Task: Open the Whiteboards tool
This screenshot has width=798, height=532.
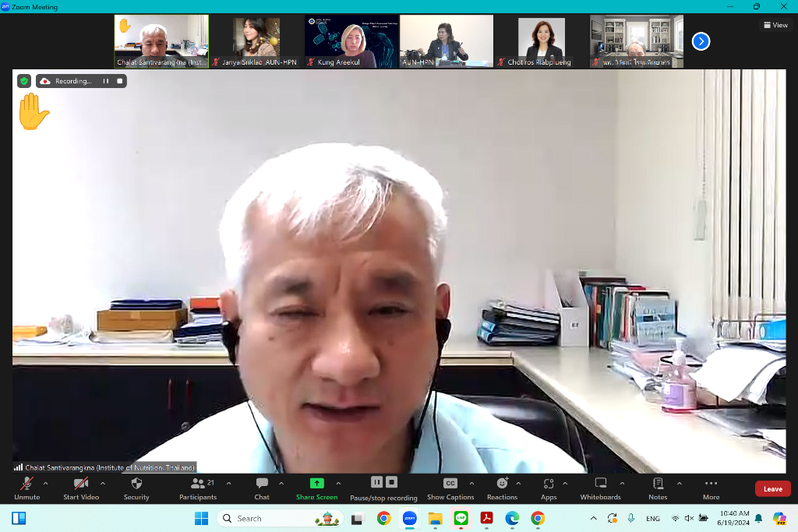Action: 600,488
